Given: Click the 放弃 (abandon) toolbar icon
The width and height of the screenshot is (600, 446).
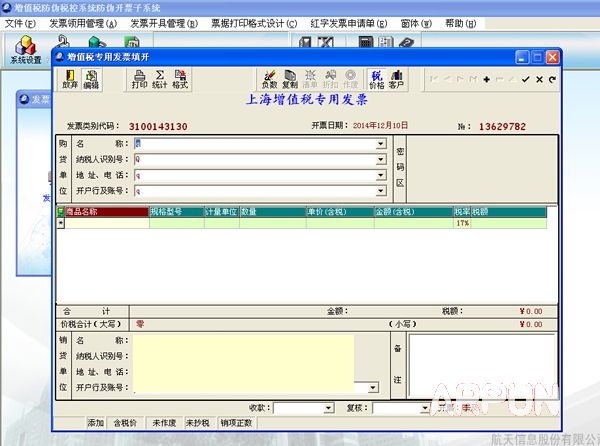Looking at the screenshot, I should tap(70, 79).
